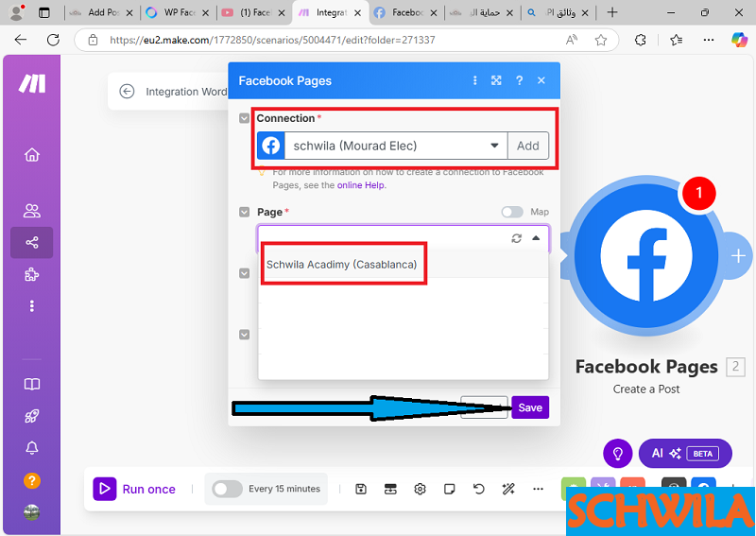Image resolution: width=756 pixels, height=536 pixels.
Task: Open the Team people icon in sidebar
Action: point(32,211)
